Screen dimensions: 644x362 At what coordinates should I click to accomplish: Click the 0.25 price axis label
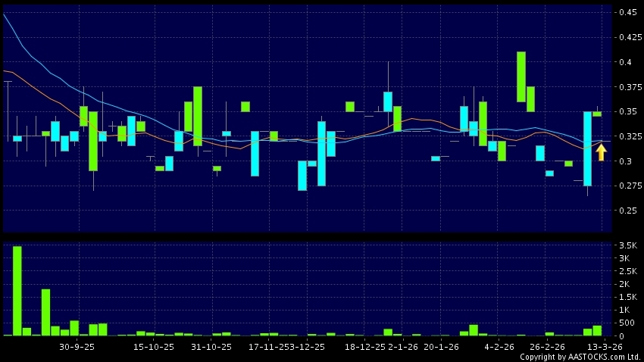click(627, 211)
